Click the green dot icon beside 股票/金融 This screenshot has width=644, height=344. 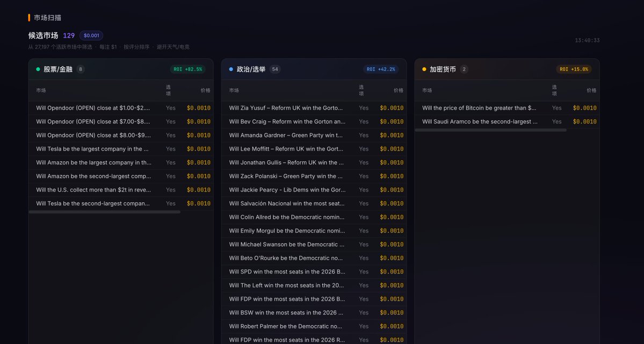tap(38, 69)
